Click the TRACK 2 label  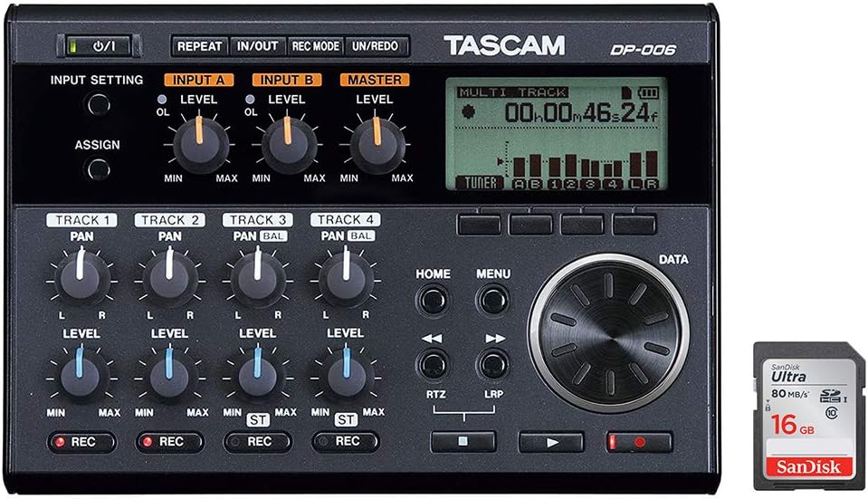coord(169,220)
